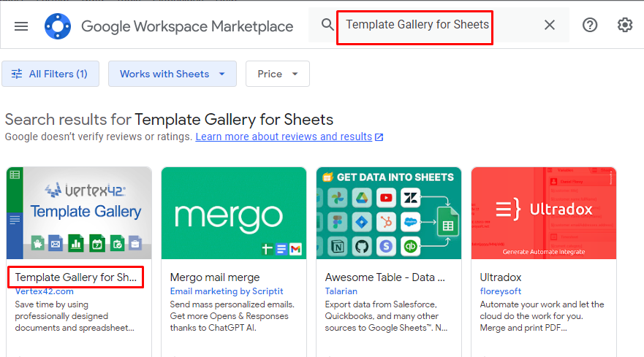Viewport: 644px width, 357px height.
Task: Click the Search results for heading
Action: (169, 120)
